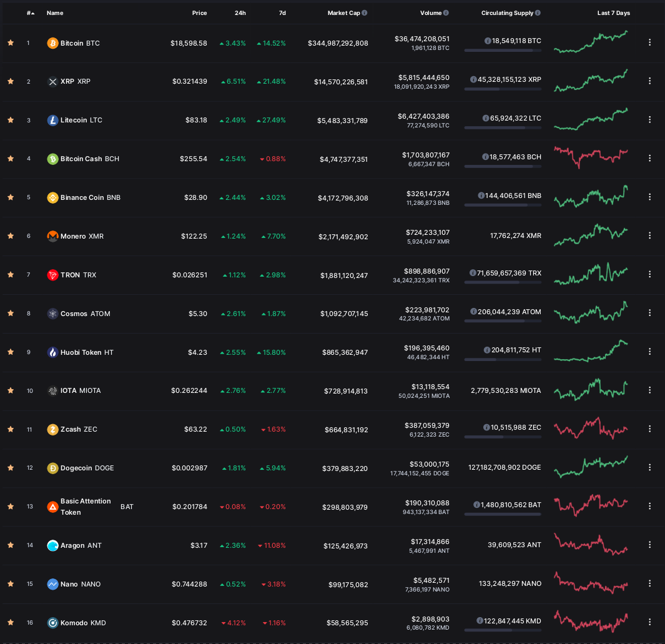The width and height of the screenshot is (665, 644).
Task: Click info icon next to XRP circulating supply
Action: tap(473, 80)
